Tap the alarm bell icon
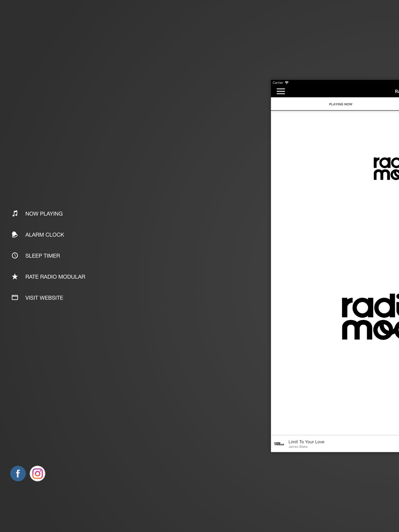 pos(15,234)
